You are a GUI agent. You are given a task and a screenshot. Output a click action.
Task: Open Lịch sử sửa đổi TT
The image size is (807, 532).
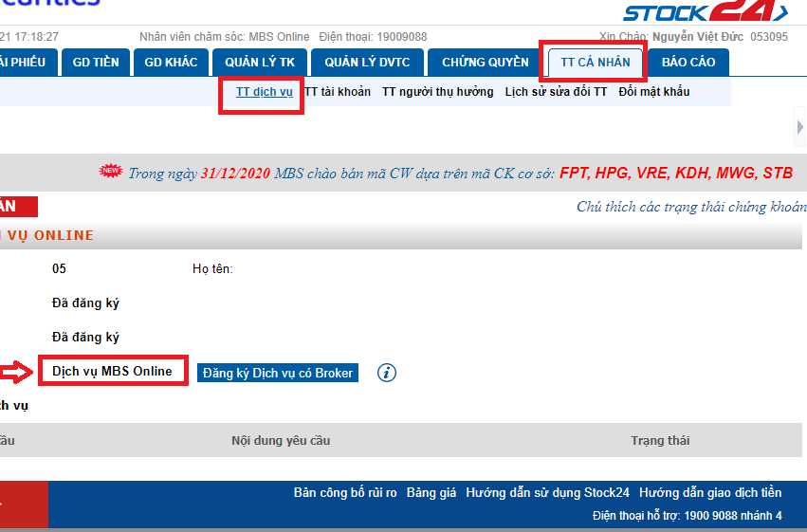click(x=556, y=92)
